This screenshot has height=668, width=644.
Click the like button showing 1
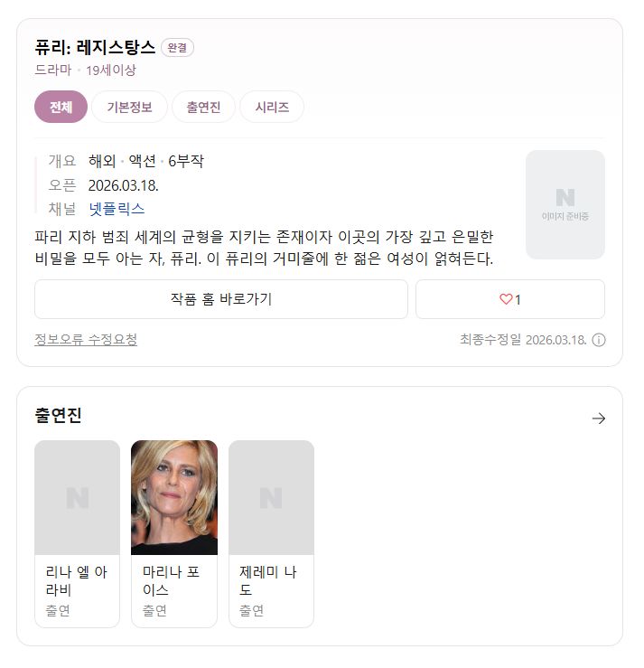point(510,299)
